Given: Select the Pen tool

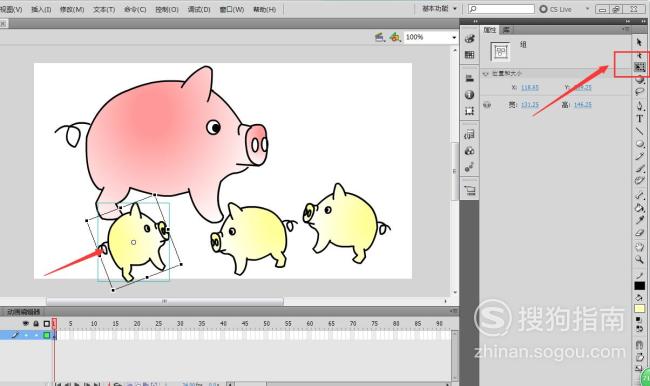Looking at the screenshot, I should click(x=639, y=106).
